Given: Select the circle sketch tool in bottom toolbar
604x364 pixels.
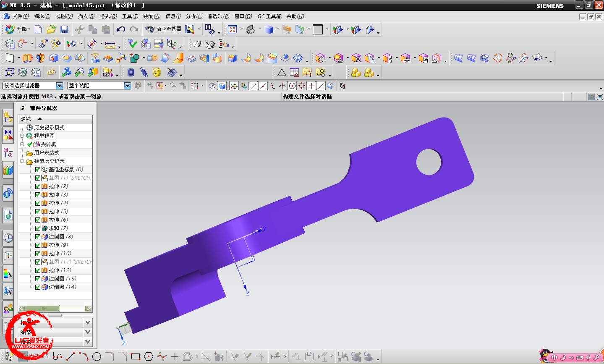Looking at the screenshot, I should 97,357.
